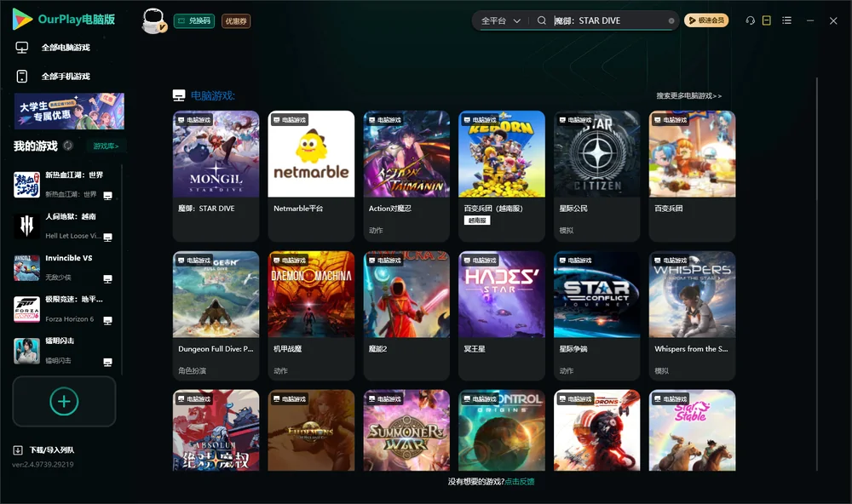The image size is (852, 504).
Task: Launch 人间地狱: 越南 game icon
Action: pyautogui.click(x=26, y=226)
